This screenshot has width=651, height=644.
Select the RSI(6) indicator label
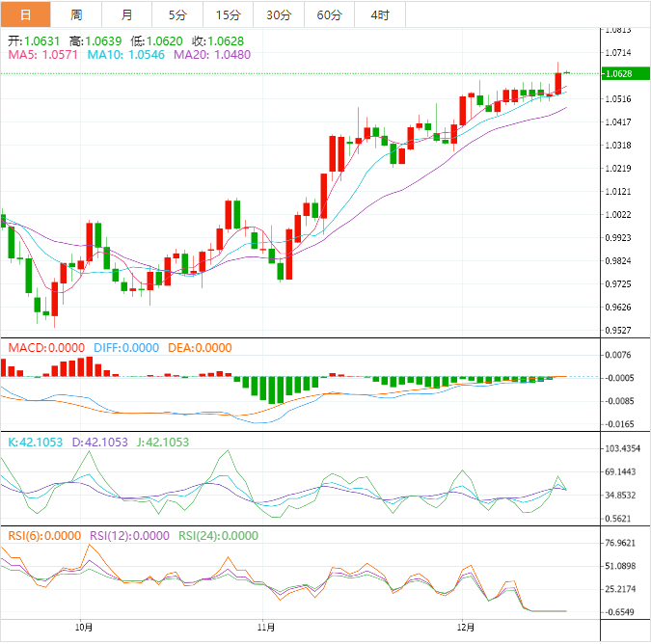(x=43, y=537)
